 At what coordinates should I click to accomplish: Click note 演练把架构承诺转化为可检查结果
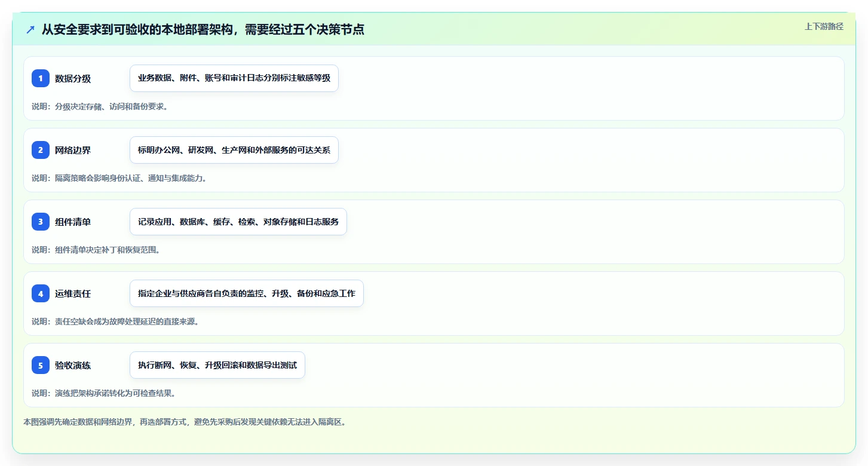(x=104, y=393)
